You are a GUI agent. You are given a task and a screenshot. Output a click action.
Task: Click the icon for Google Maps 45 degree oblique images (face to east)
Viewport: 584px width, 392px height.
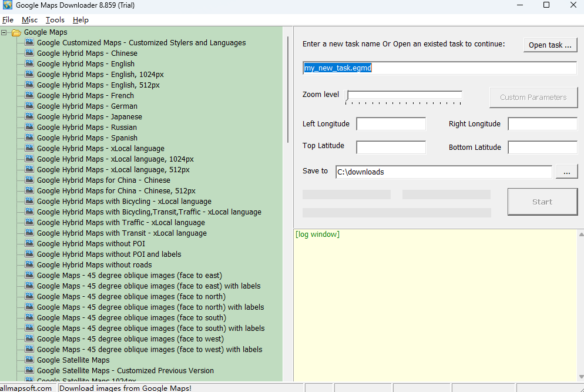point(29,275)
